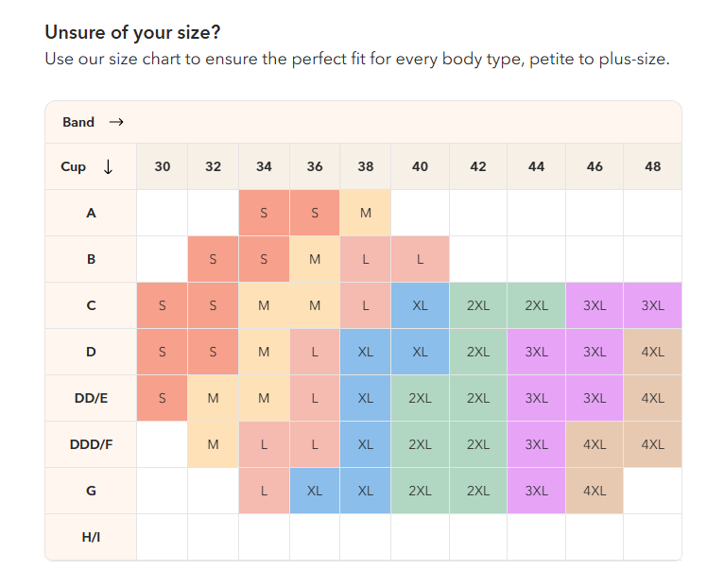
Task: Click the right arrow beside Band
Action: pos(116,122)
